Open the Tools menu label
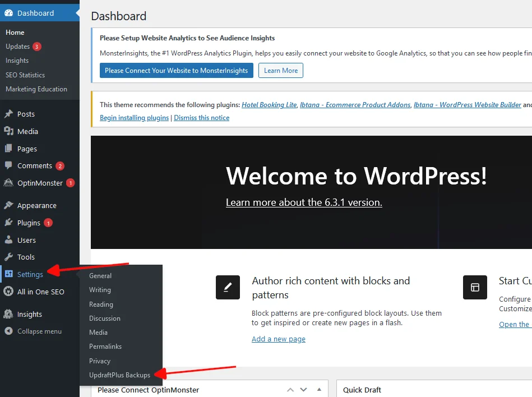532x397 pixels. pos(26,257)
